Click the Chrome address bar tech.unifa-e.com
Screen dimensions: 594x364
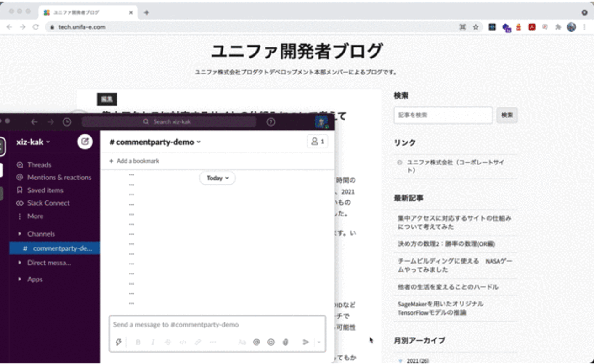251,27
